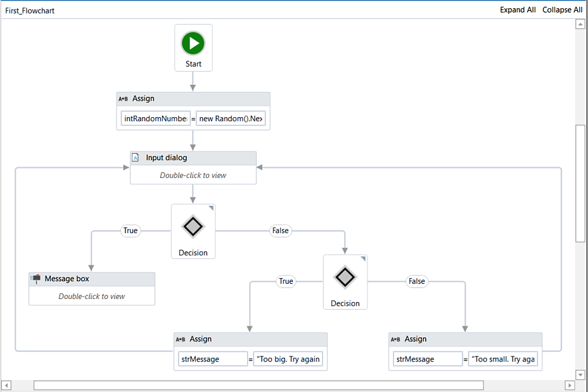The width and height of the screenshot is (588, 392).
Task: Select False label of upper Decision
Action: click(x=281, y=231)
